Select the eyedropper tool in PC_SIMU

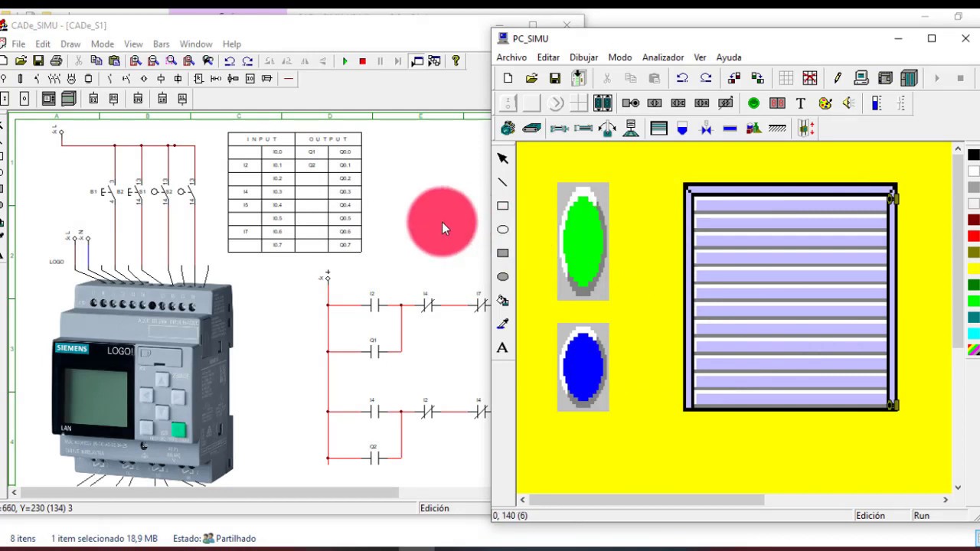point(502,324)
